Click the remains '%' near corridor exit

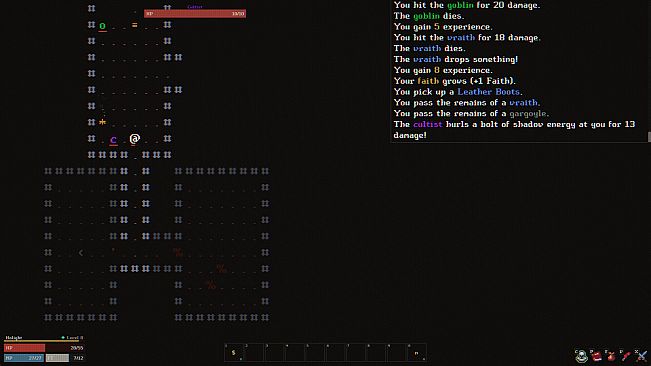178,252
